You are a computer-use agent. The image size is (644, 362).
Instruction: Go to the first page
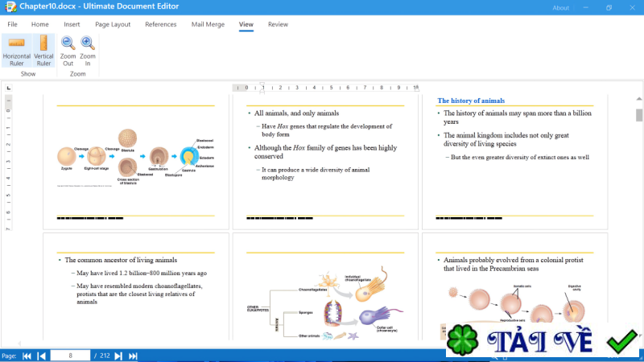(27, 356)
